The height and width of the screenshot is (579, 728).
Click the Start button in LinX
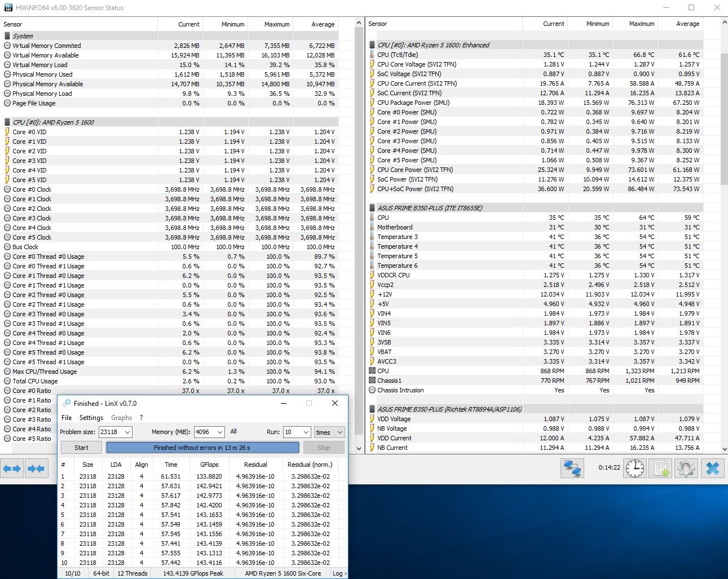tap(81, 448)
